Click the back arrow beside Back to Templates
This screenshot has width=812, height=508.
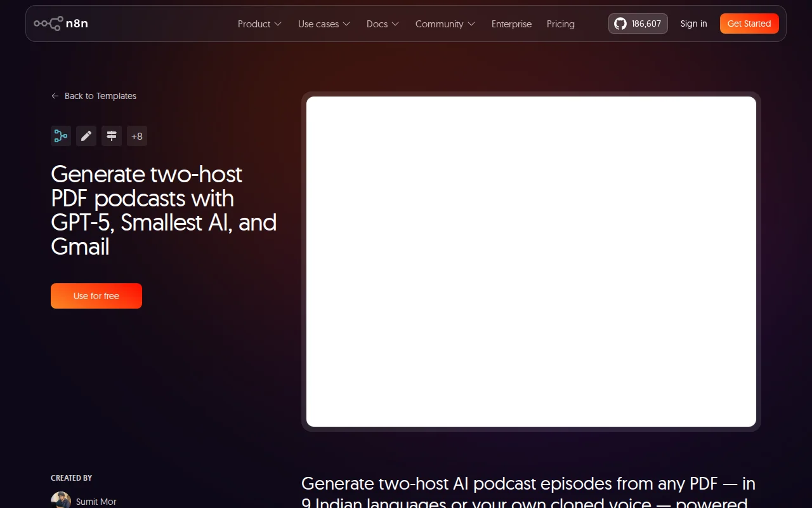55,96
